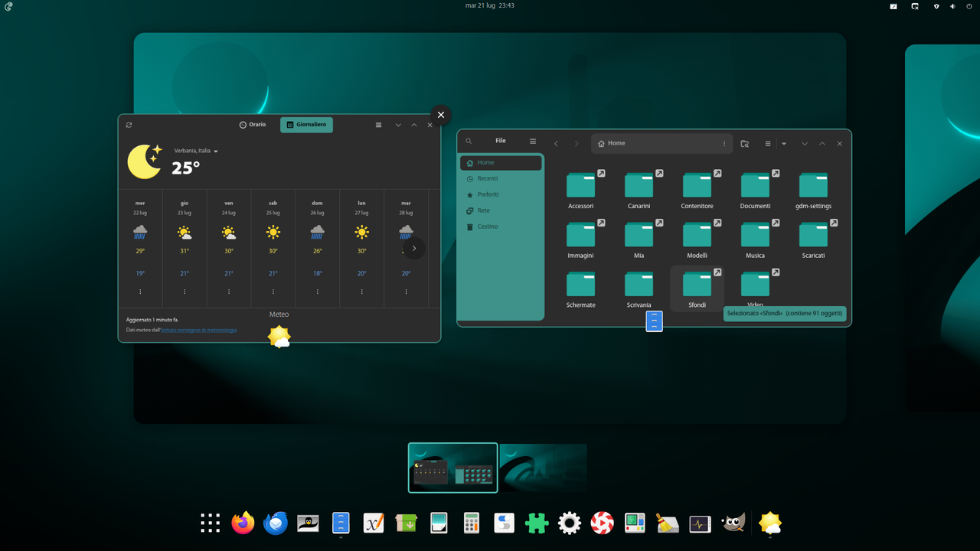
Task: Click the new folder search icon
Action: [744, 144]
